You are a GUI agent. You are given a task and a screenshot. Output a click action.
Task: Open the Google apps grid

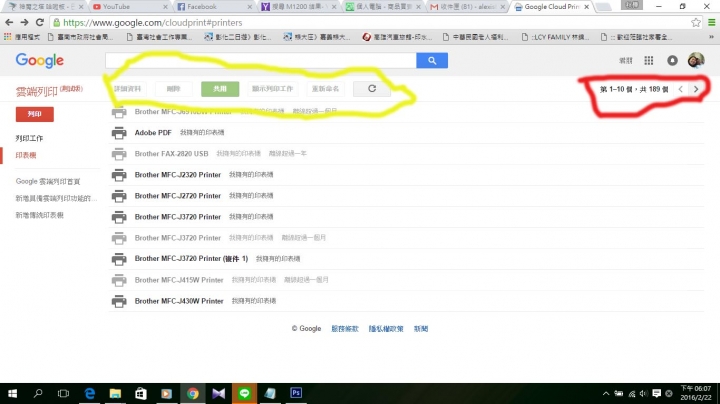[648, 61]
